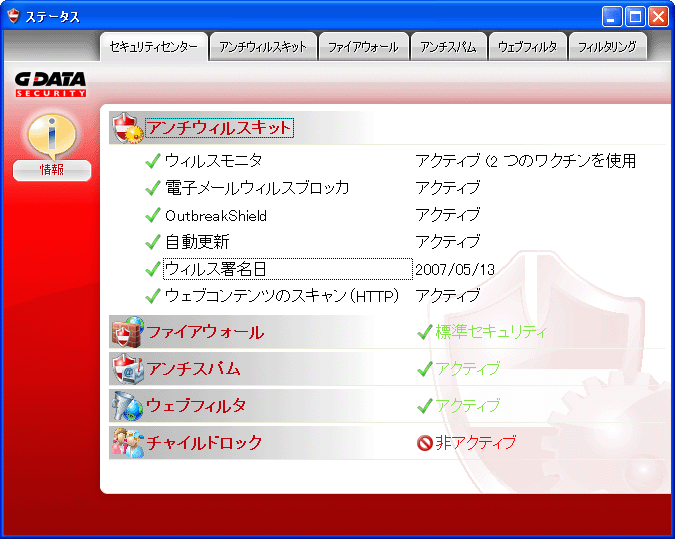Click the 標準セキュリティ firewall status
Screen dimensions: 675x539
click(491, 332)
